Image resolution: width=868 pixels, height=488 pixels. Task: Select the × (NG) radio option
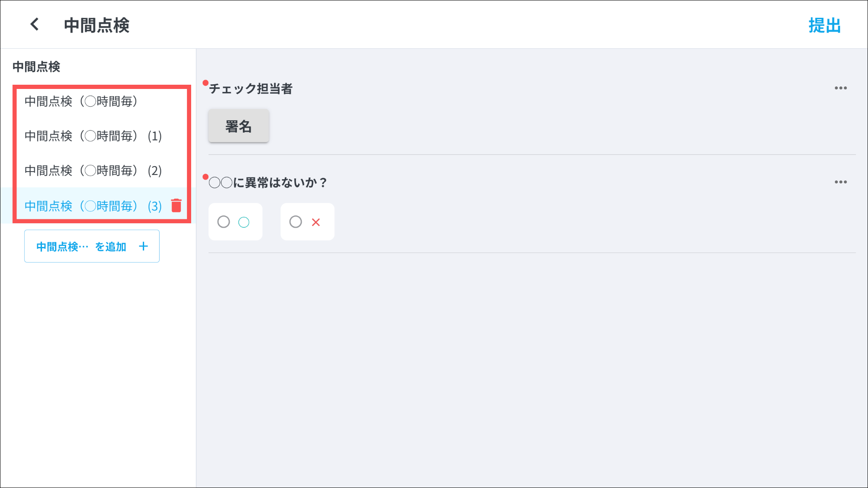[296, 222]
